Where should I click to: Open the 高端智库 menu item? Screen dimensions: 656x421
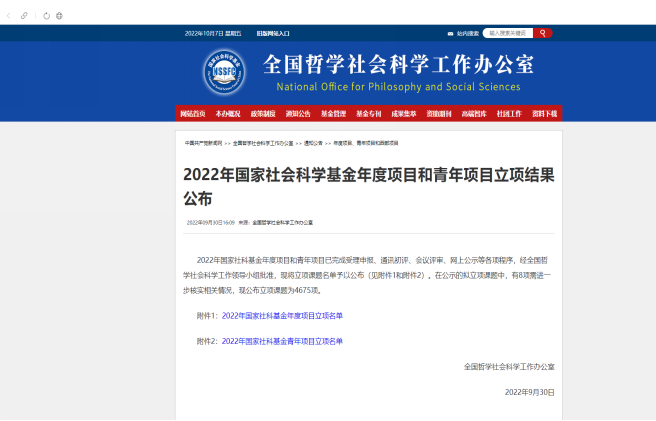pyautogui.click(x=474, y=114)
